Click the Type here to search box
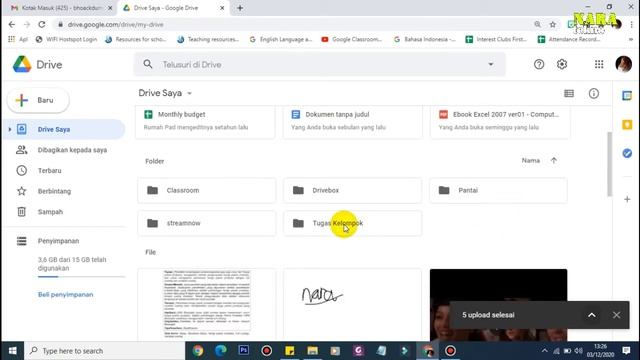Viewport: 640px width, 360px height. pyautogui.click(x=104, y=351)
